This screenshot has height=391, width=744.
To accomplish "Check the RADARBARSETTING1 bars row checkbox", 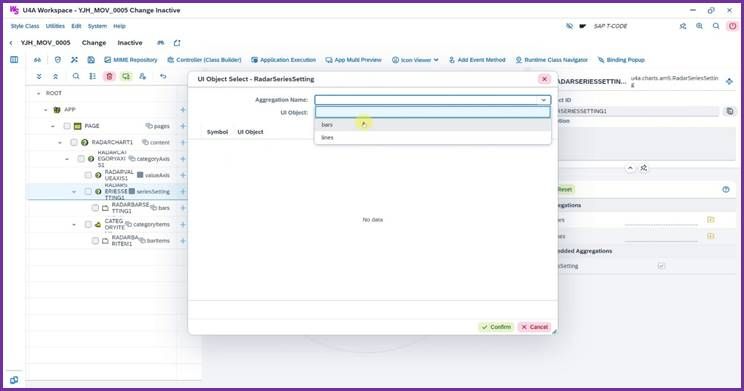I will click(95, 208).
